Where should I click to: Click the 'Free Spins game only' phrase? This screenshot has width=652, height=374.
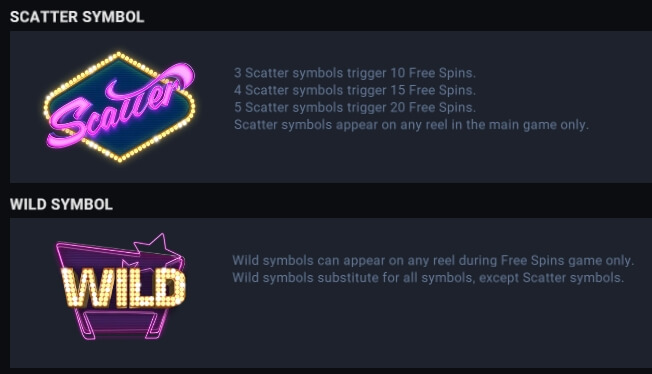pyautogui.click(x=567, y=260)
